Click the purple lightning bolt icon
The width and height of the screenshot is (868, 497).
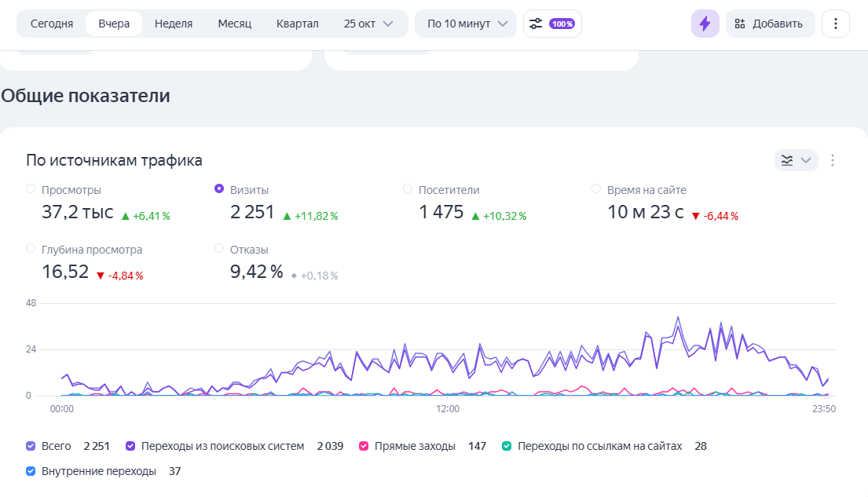pyautogui.click(x=705, y=24)
